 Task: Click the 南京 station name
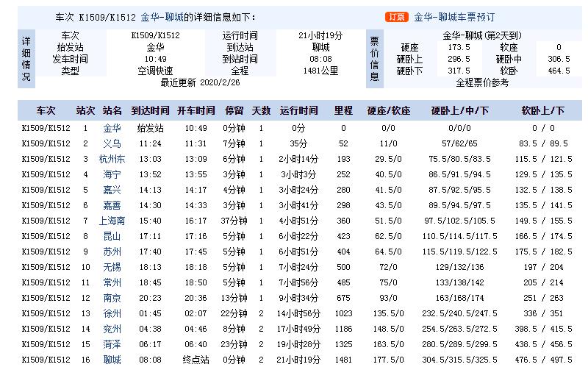pos(112,298)
